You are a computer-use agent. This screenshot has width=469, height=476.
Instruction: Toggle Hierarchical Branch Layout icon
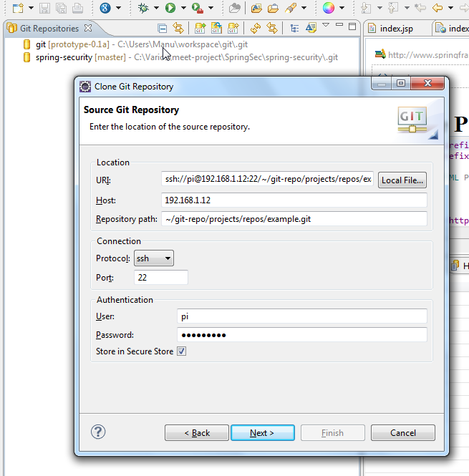(x=294, y=28)
